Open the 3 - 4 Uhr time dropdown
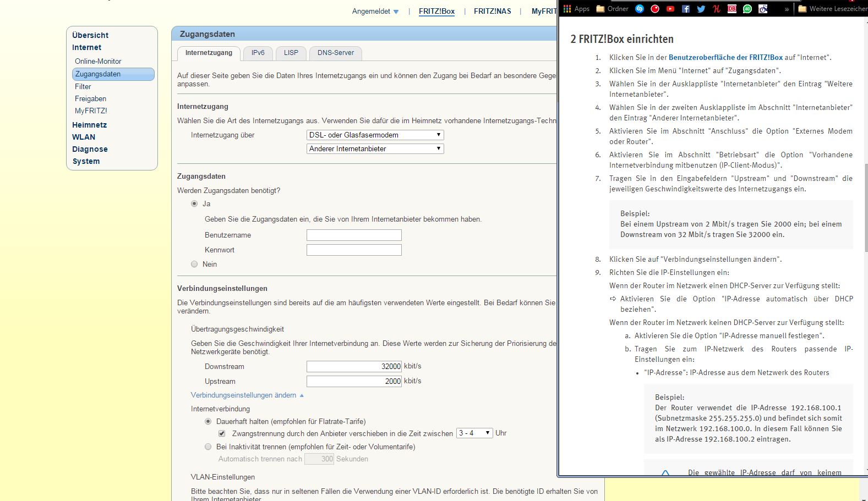Image resolution: width=868 pixels, height=501 pixels. (x=474, y=433)
